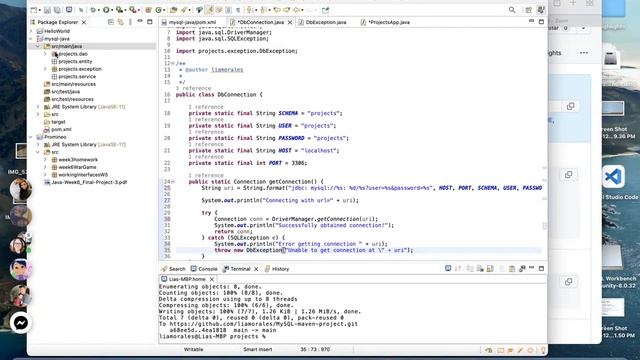Maximize the Package Explorer view
The height and width of the screenshot is (360, 640).
(x=150, y=22)
